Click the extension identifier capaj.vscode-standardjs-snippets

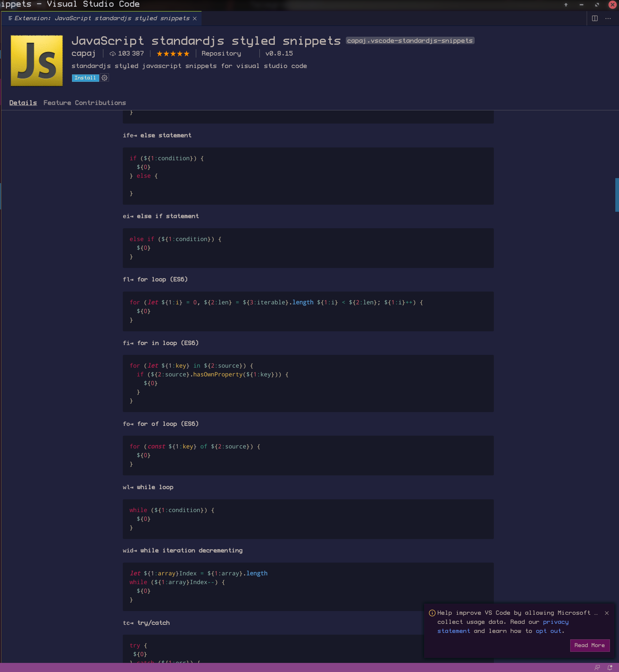click(x=410, y=41)
